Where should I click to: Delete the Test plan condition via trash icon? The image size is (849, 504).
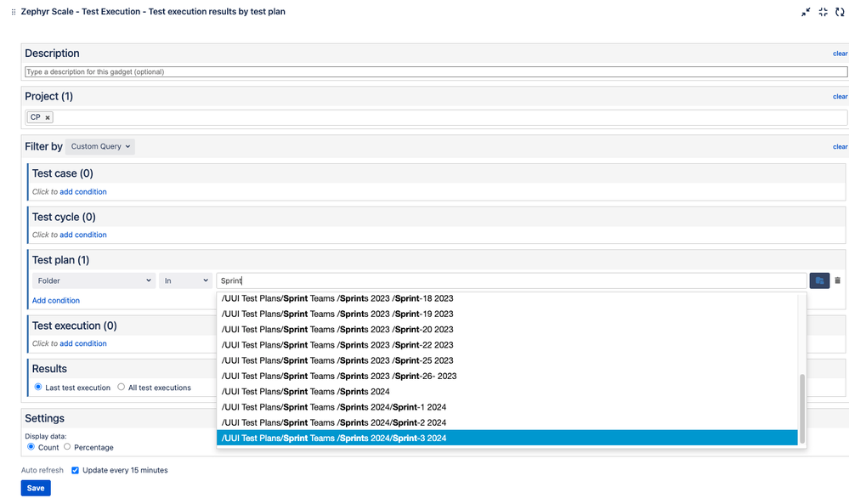pyautogui.click(x=837, y=280)
